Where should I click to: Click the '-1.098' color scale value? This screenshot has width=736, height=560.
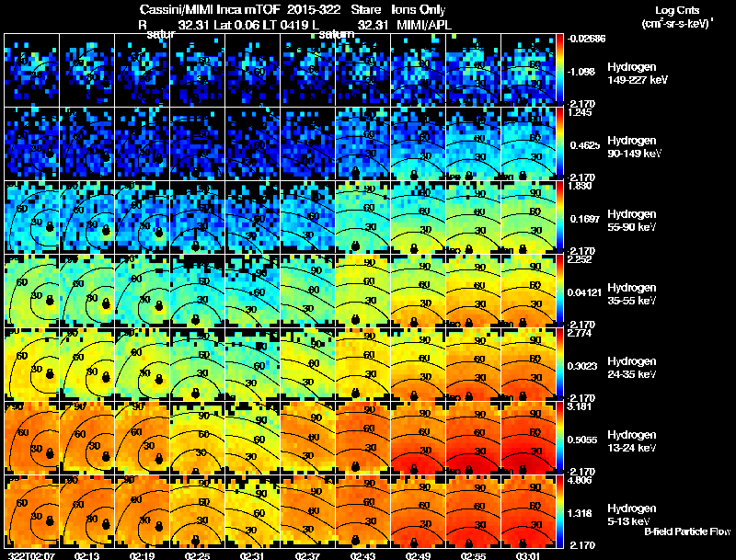581,72
